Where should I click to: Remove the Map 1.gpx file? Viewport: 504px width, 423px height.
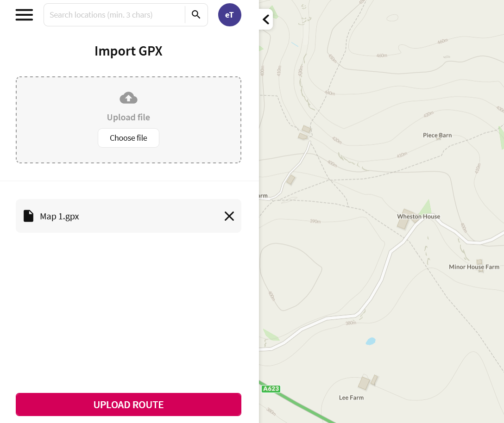[229, 216]
